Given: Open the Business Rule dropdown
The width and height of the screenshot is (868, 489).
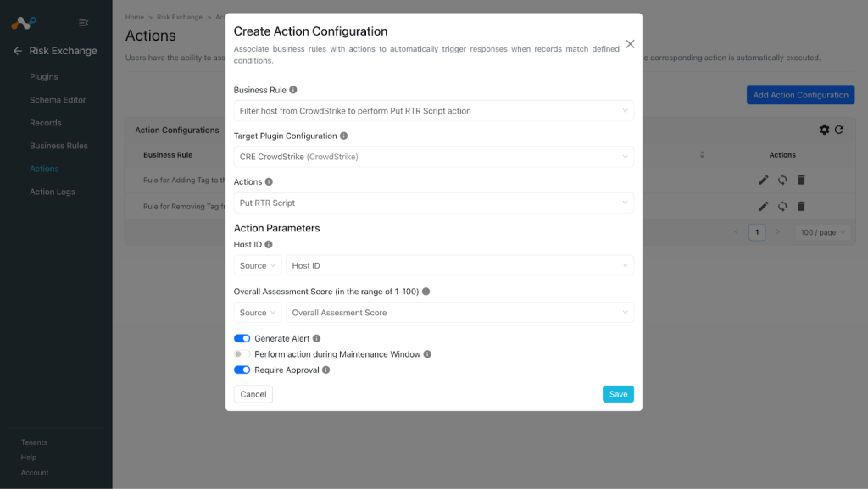Looking at the screenshot, I should pos(433,111).
